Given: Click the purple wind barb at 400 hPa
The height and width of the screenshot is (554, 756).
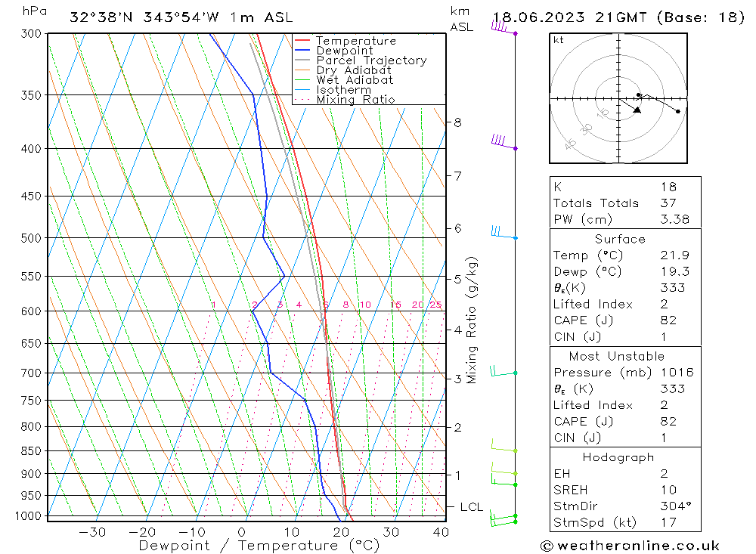Looking at the screenshot, I should click(x=502, y=142).
